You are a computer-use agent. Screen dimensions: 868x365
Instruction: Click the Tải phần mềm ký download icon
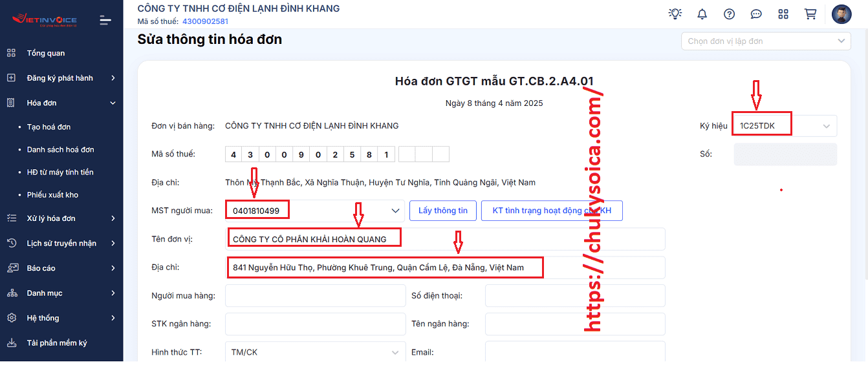click(11, 342)
